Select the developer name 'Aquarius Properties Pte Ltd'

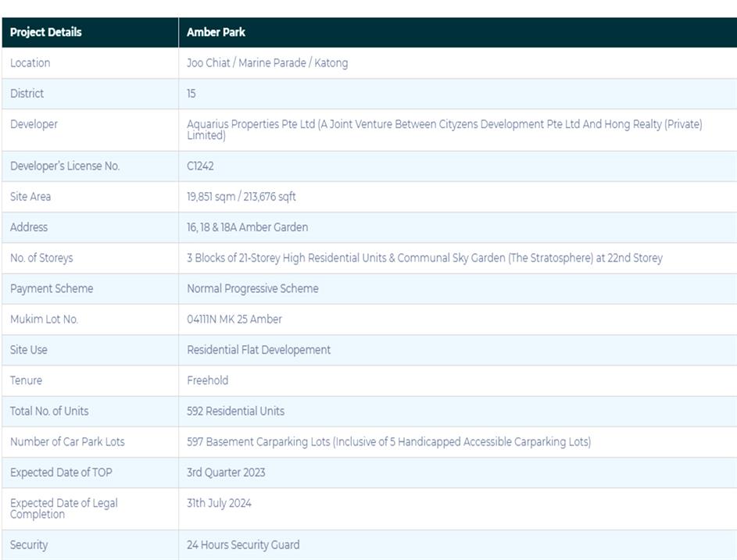pos(251,124)
